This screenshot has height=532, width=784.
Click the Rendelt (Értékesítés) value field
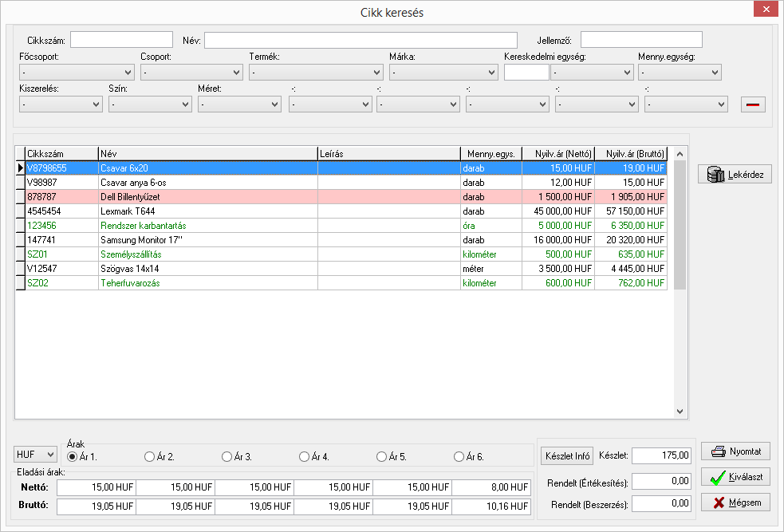point(661,481)
